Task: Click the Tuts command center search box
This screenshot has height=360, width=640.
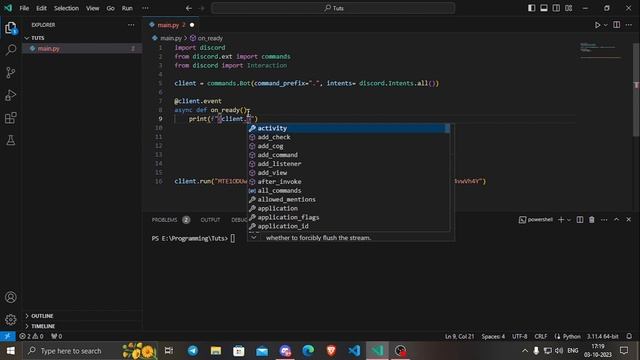Action: coord(333,8)
